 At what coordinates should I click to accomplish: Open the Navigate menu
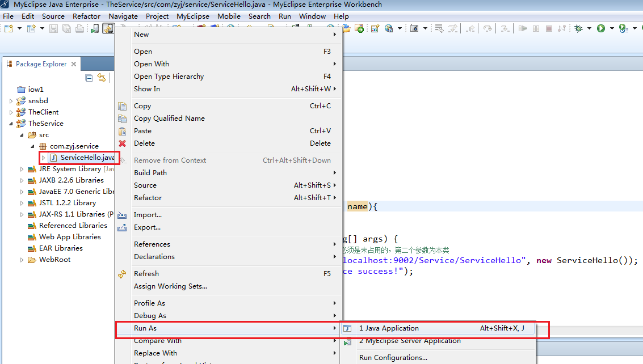pyautogui.click(x=123, y=16)
